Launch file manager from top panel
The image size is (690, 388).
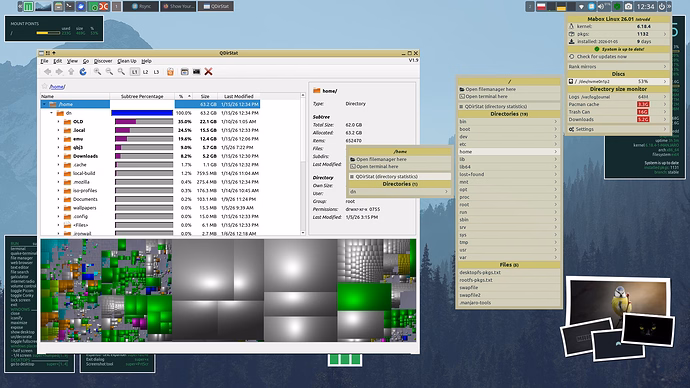click(58, 6)
